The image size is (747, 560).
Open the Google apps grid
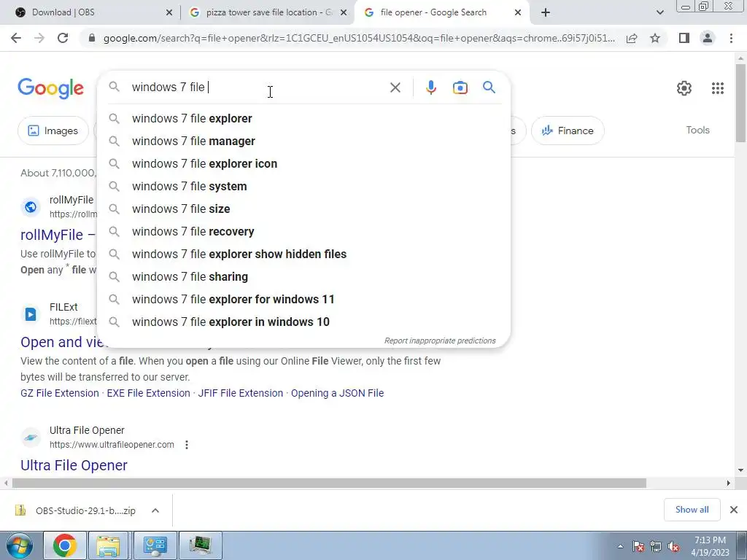[718, 88]
